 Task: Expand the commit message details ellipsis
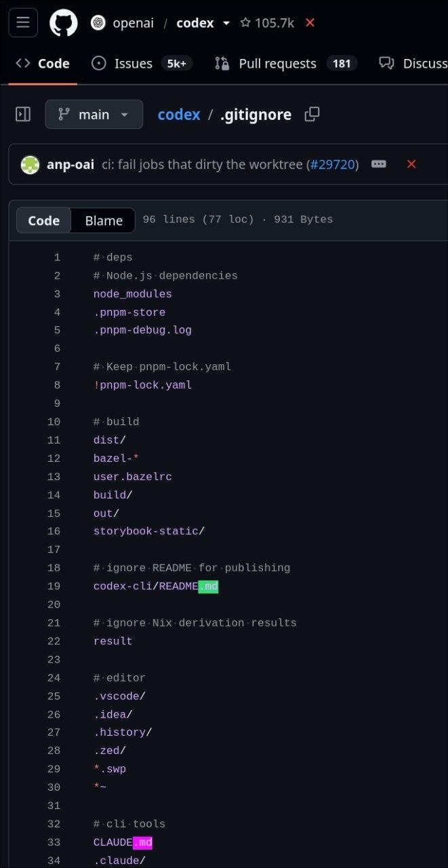point(379,164)
